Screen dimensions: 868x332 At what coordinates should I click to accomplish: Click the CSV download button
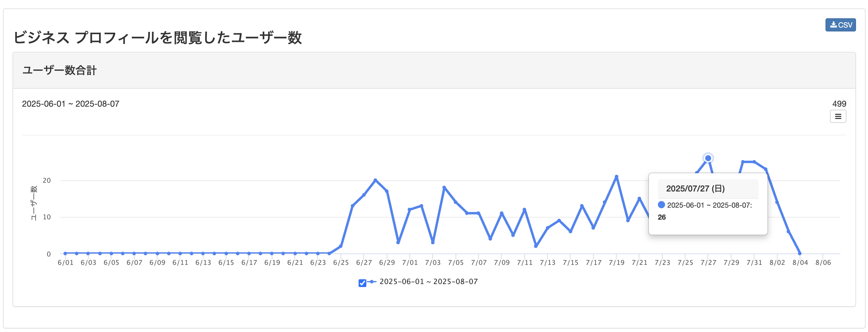pyautogui.click(x=840, y=25)
